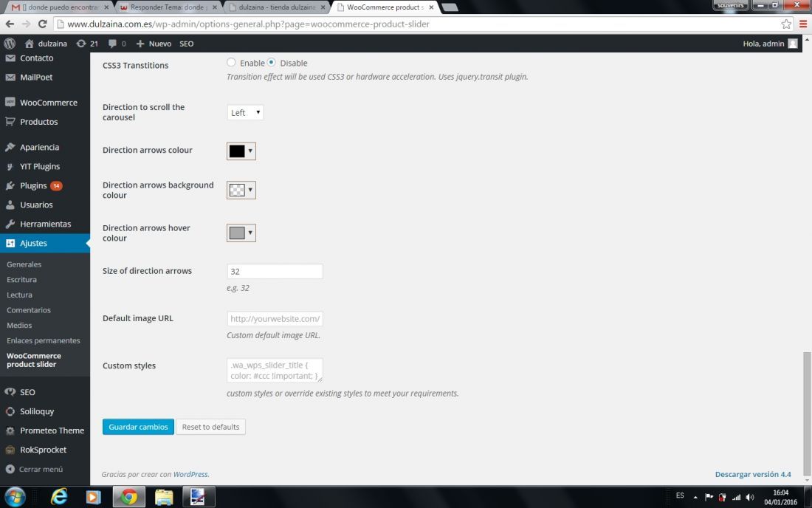Screen dimensions: 812x508
Task: Click Descargar versión 4.4 link
Action: (753, 474)
